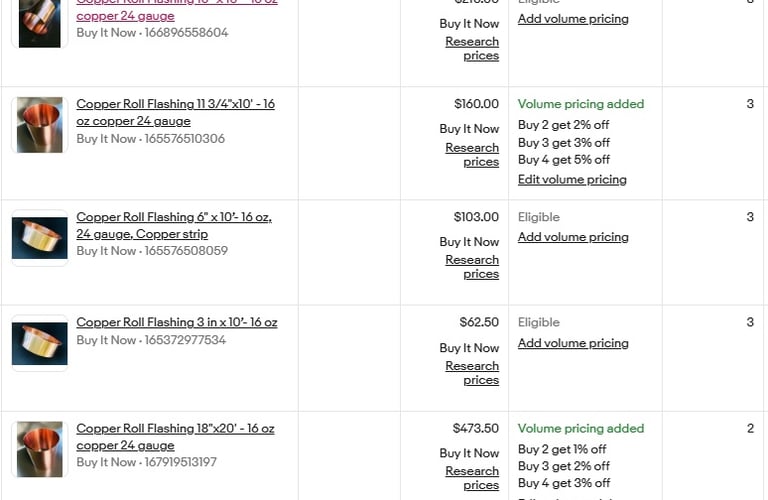Open thumbnail of the 11 3/4"x10' copper flashing listing

tap(40, 125)
